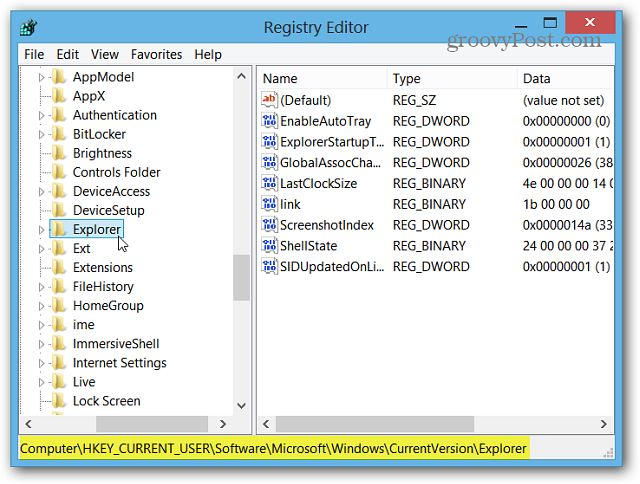Open the View menu

(x=104, y=54)
